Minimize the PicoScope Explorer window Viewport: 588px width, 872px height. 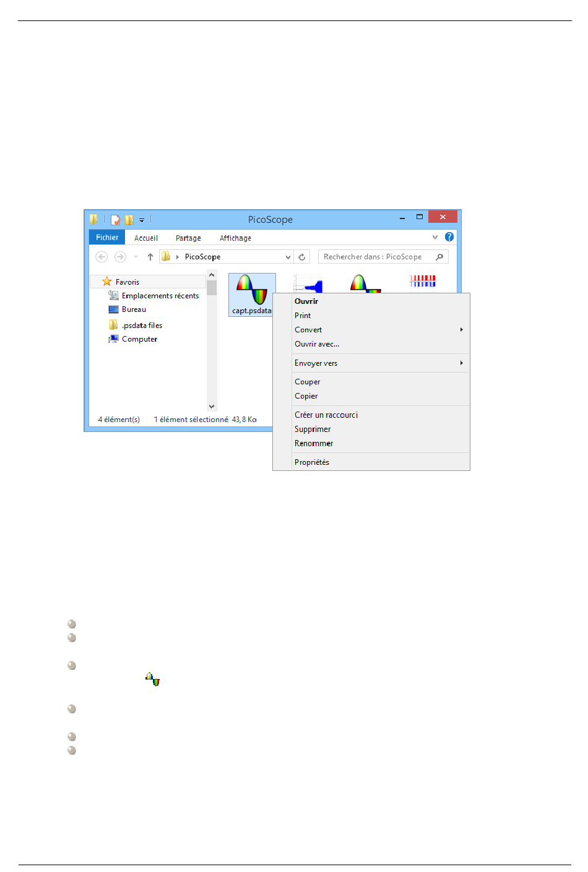[x=402, y=218]
